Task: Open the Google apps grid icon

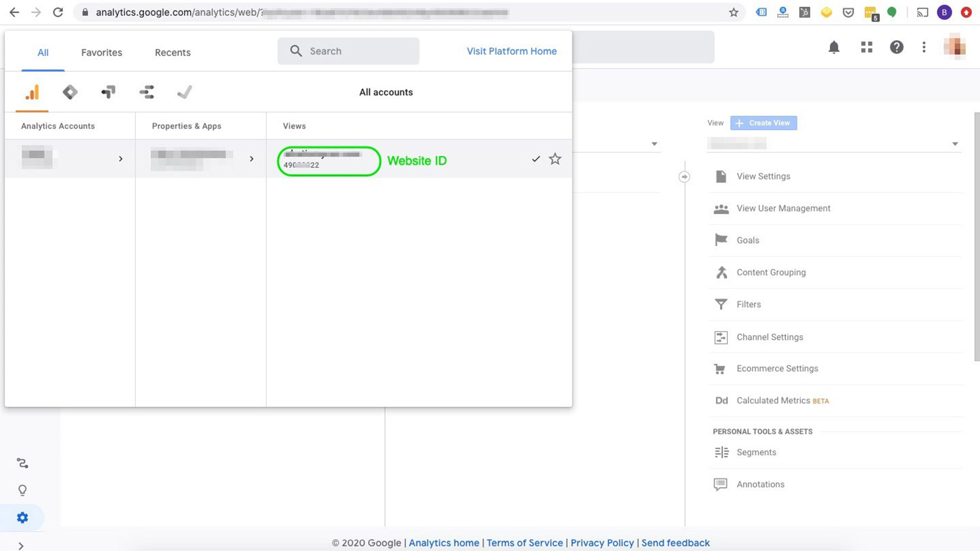Action: [x=866, y=47]
